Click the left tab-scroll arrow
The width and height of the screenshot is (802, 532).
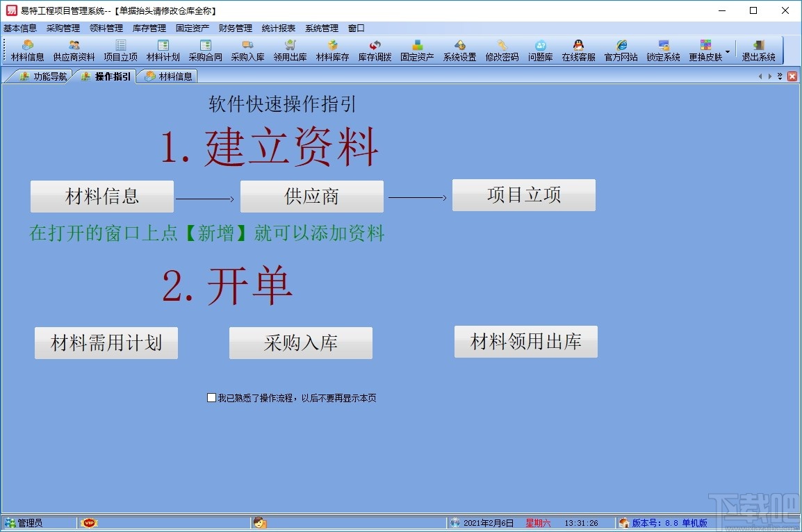pos(761,76)
